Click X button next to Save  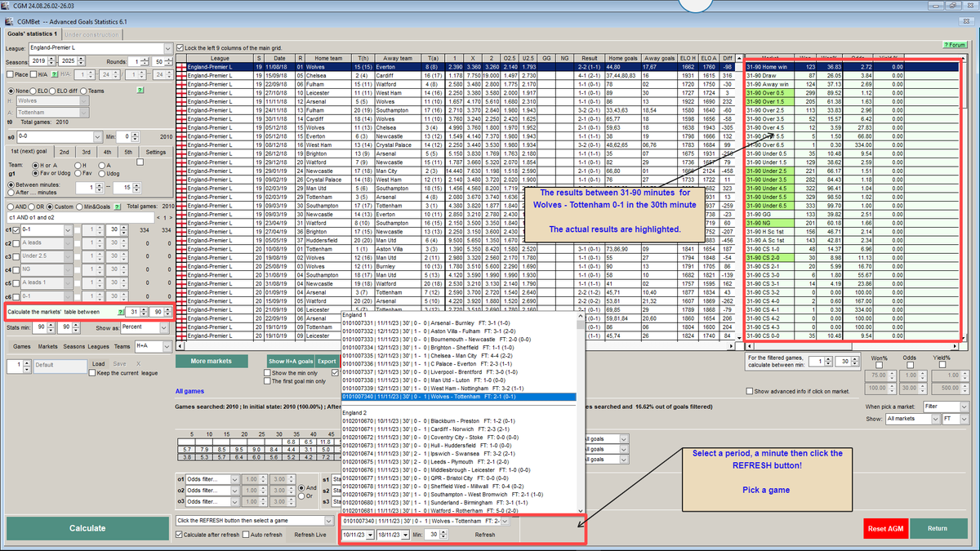139,364
